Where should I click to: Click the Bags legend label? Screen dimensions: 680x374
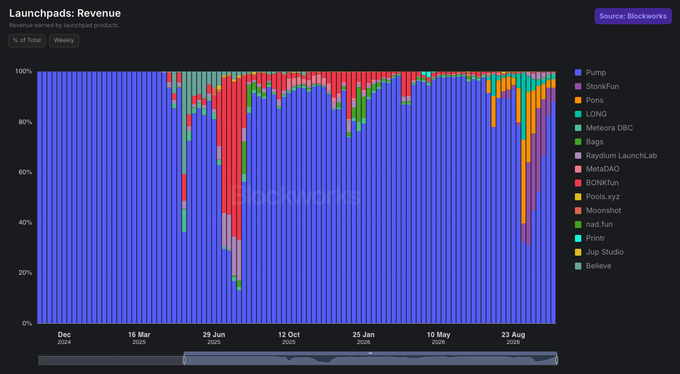(x=595, y=142)
